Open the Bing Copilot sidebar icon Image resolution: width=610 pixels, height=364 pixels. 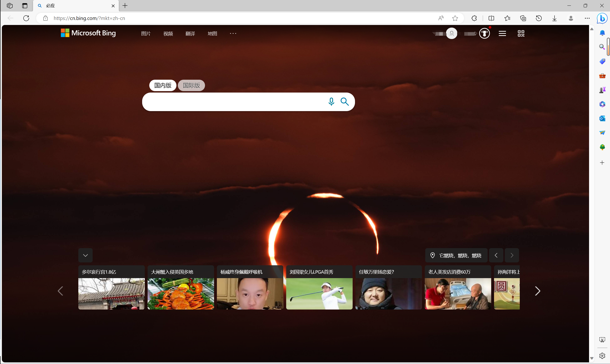(602, 18)
